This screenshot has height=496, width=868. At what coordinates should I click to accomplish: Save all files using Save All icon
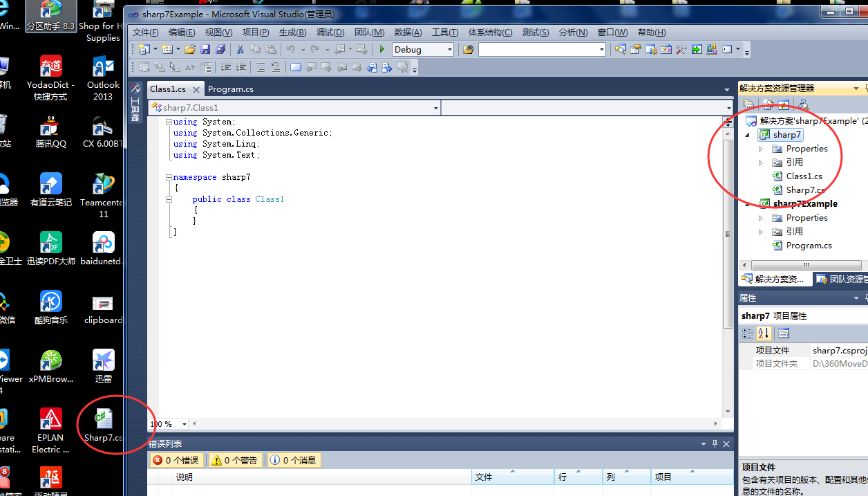coord(220,49)
